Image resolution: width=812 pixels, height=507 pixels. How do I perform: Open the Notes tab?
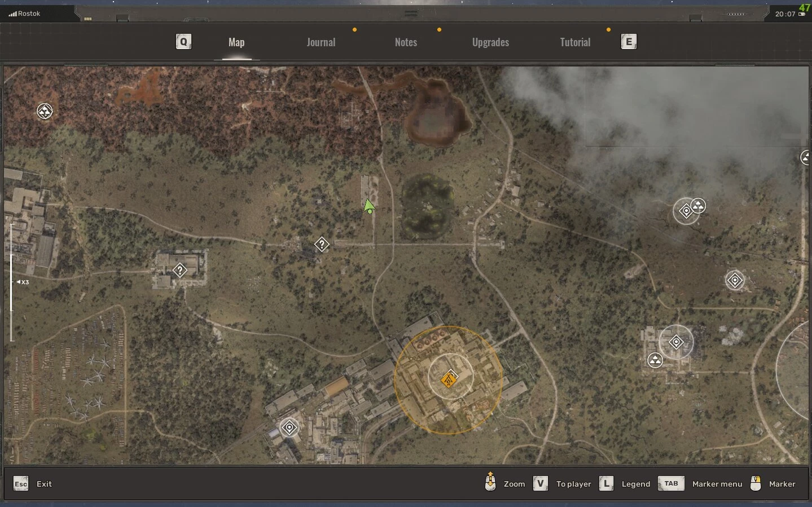point(406,42)
